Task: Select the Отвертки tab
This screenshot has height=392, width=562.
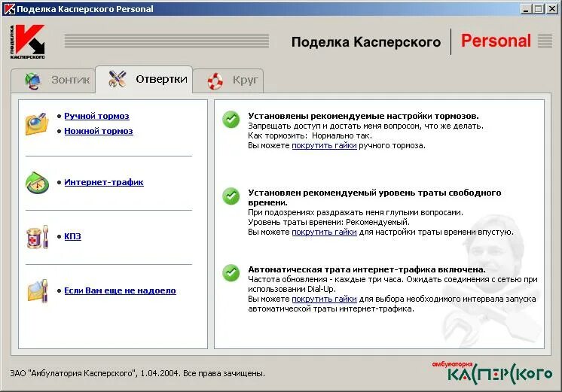Action: [144, 79]
